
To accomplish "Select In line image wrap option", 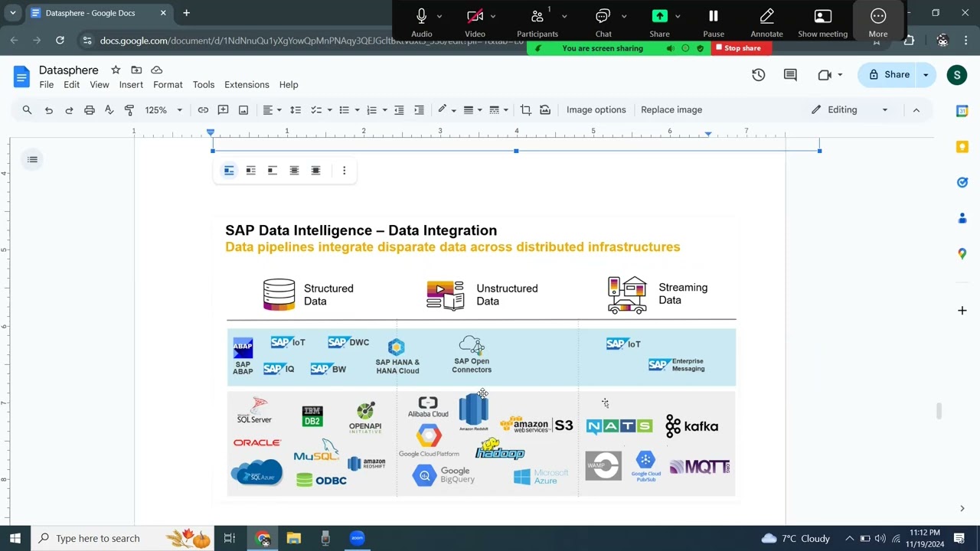I will point(229,171).
